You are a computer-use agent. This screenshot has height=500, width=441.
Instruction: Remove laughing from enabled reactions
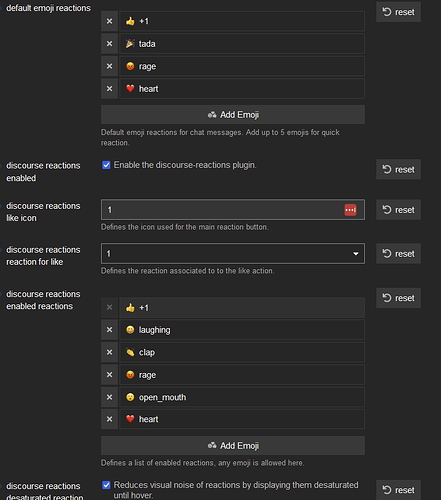pos(109,330)
